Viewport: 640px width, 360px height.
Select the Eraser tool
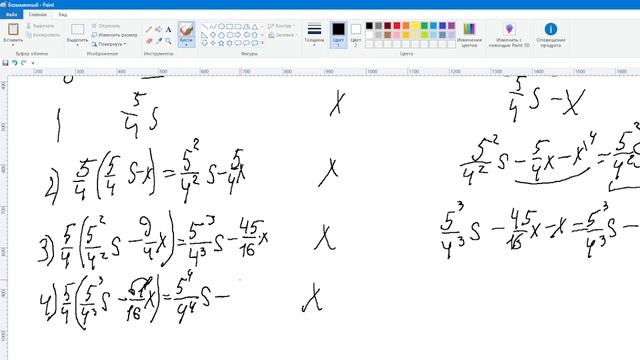(x=149, y=41)
